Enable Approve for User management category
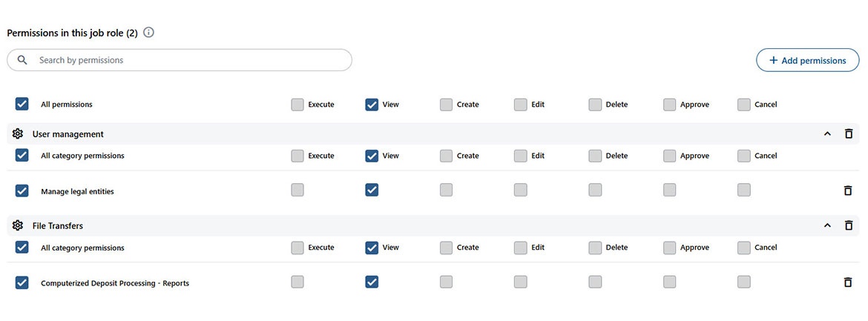This screenshot has width=868, height=321. click(x=670, y=156)
